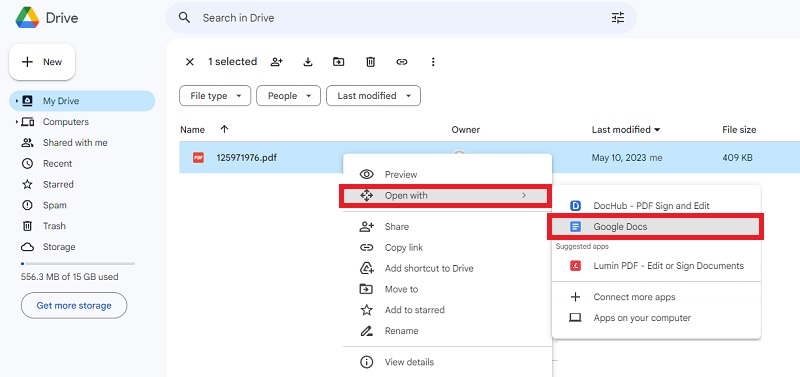Open the three-dot more actions menu

[433, 62]
